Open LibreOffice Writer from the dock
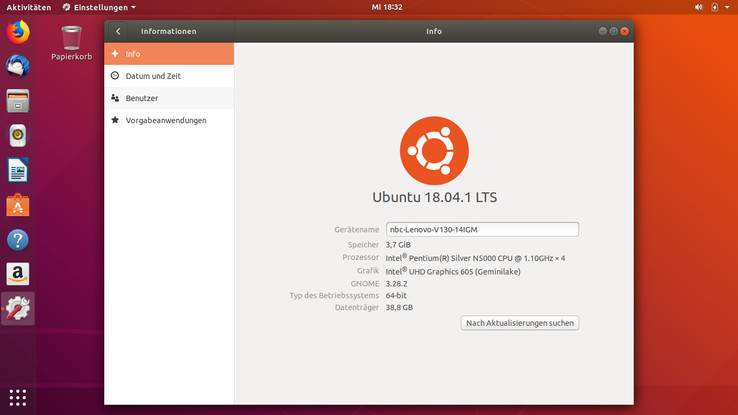Screen dimensions: 738x415 coord(18,170)
